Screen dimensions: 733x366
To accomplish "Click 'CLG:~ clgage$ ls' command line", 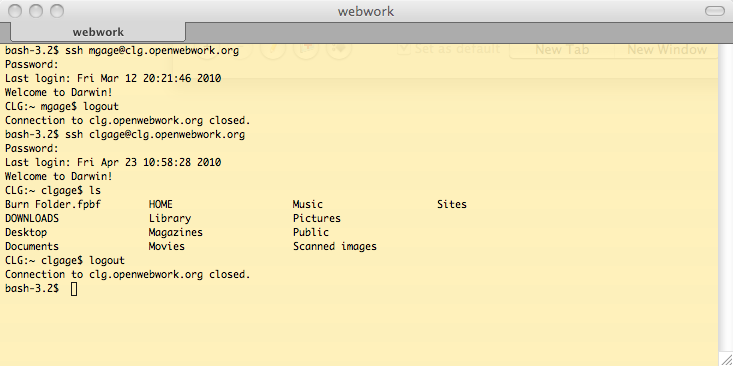I will (x=53, y=191).
